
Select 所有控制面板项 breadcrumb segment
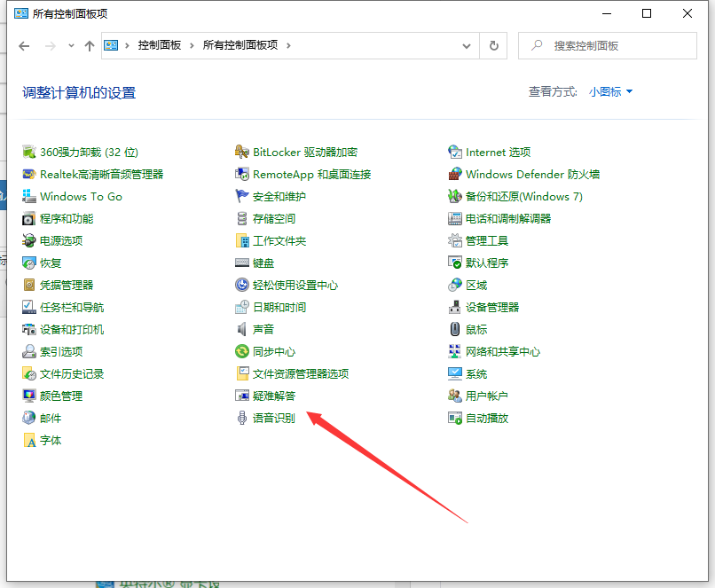[241, 45]
